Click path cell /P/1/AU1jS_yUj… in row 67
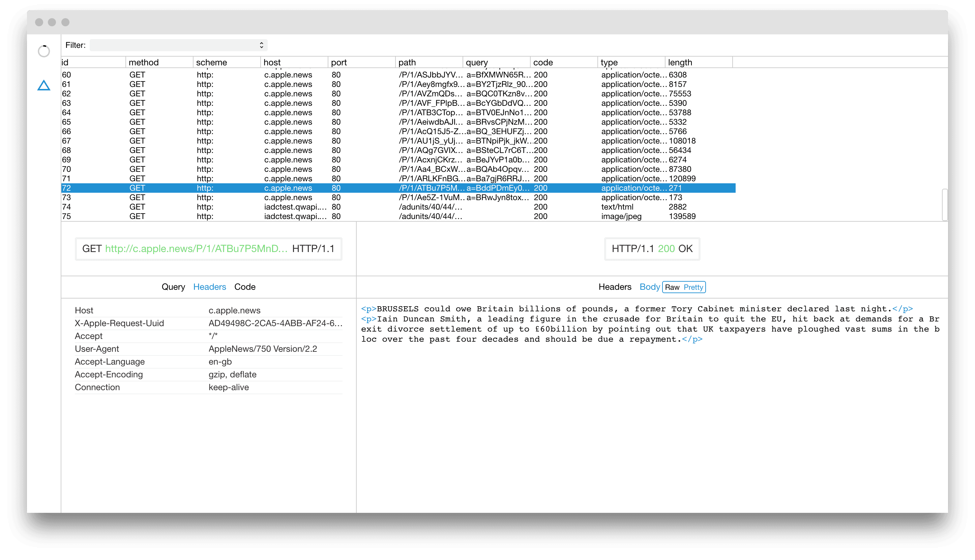The height and width of the screenshot is (560, 975). point(430,141)
